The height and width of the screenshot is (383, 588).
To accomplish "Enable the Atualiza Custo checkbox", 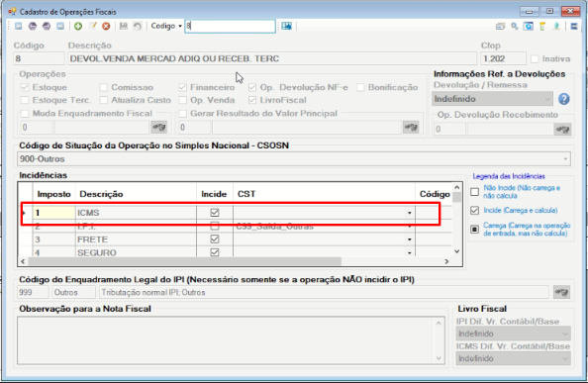I will click(104, 100).
